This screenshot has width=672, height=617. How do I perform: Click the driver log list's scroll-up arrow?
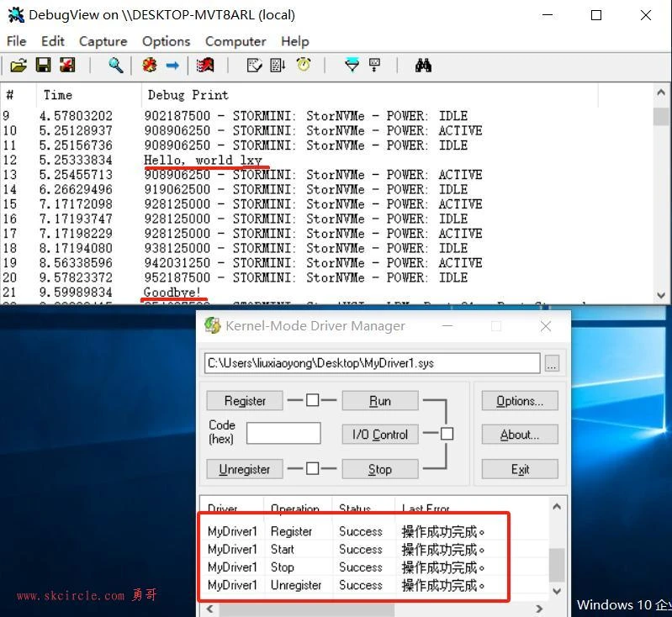(556, 506)
